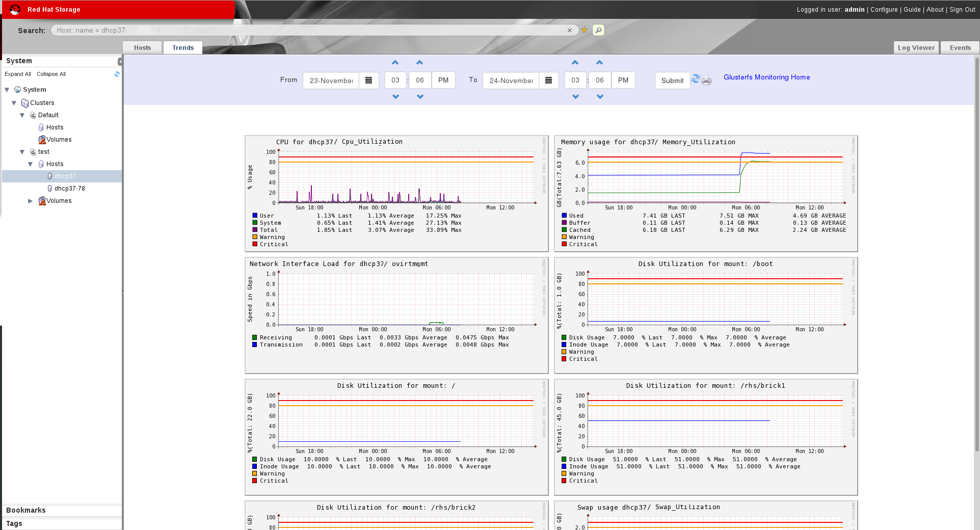
Task: Collapse the Clusters tree node arrow
Action: (x=14, y=103)
